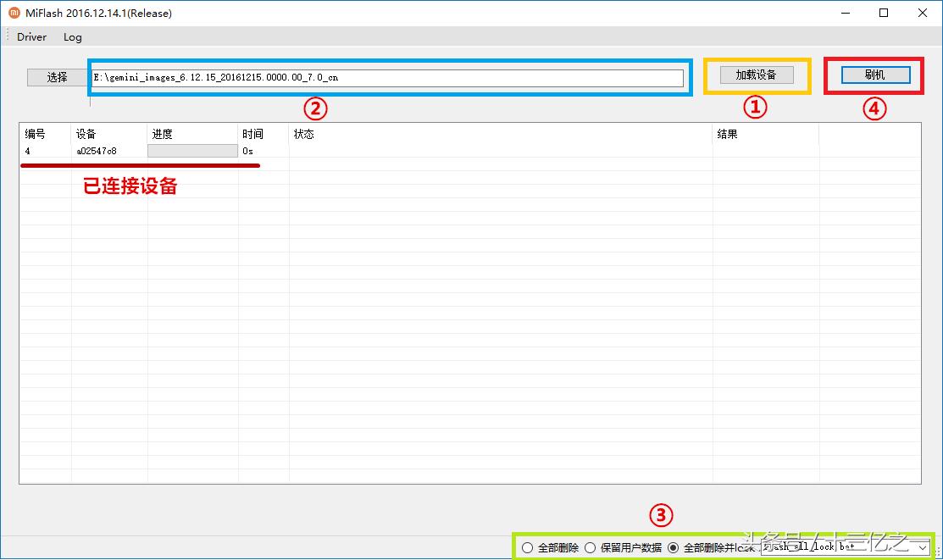
Task: Click the firmware path input field
Action: point(387,78)
